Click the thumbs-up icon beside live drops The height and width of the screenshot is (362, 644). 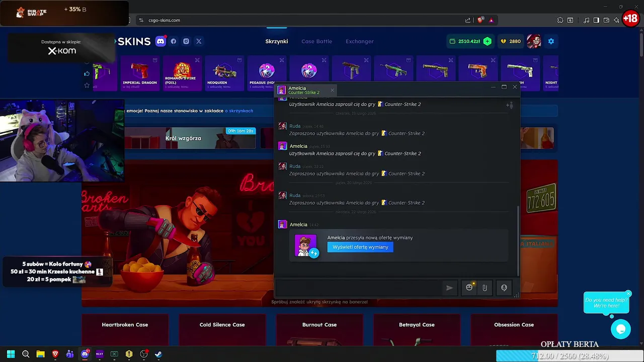point(87,74)
